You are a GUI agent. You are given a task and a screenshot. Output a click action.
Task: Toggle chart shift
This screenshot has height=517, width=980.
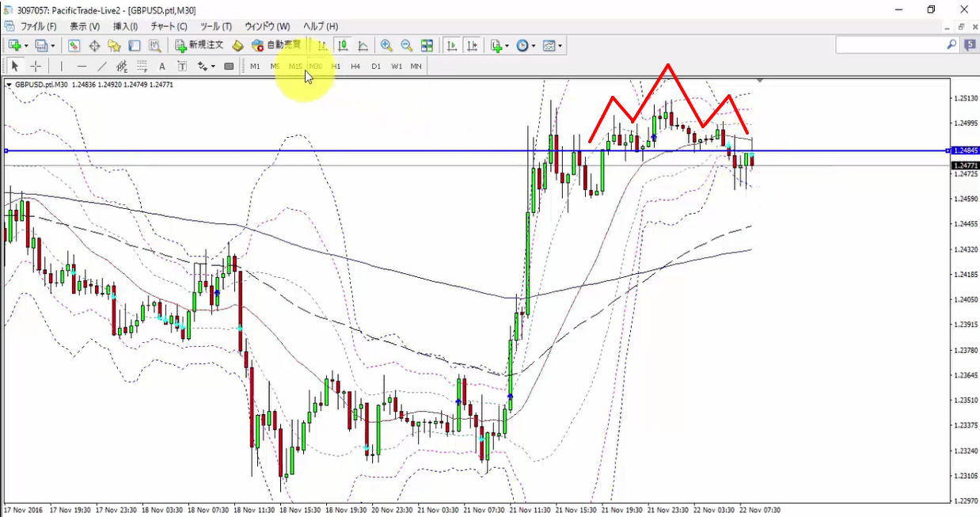473,46
